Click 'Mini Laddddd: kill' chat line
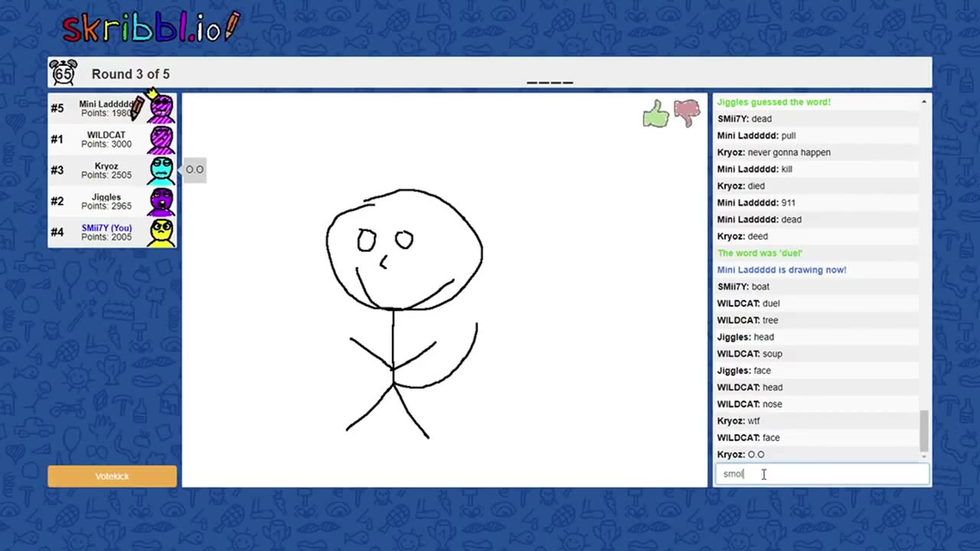Viewport: 980px width, 551px height. click(x=755, y=169)
